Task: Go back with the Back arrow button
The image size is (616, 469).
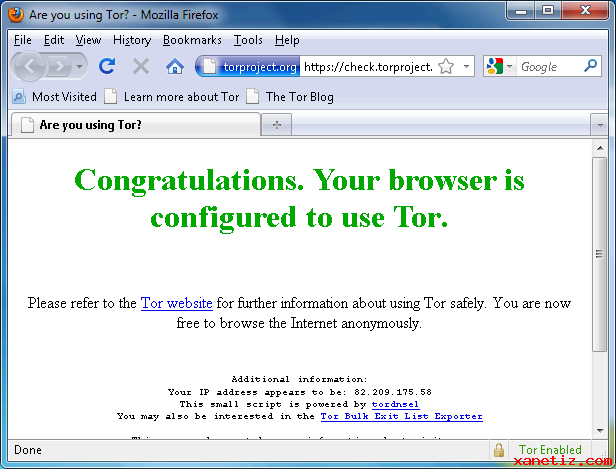Action: [29, 67]
